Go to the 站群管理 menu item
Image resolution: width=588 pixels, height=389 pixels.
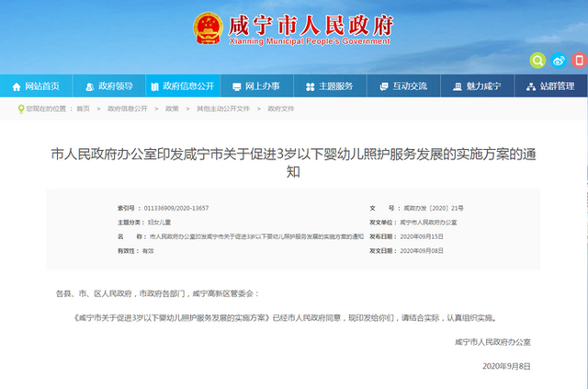[x=550, y=86]
